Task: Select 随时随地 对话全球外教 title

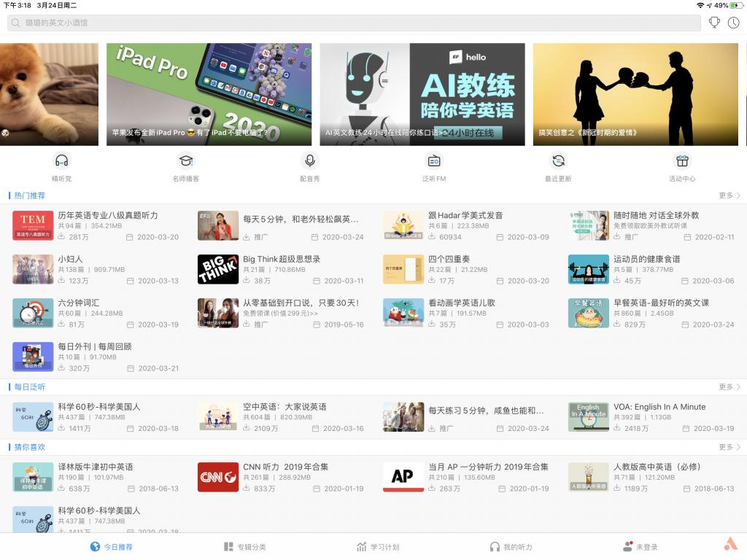Action: (656, 215)
